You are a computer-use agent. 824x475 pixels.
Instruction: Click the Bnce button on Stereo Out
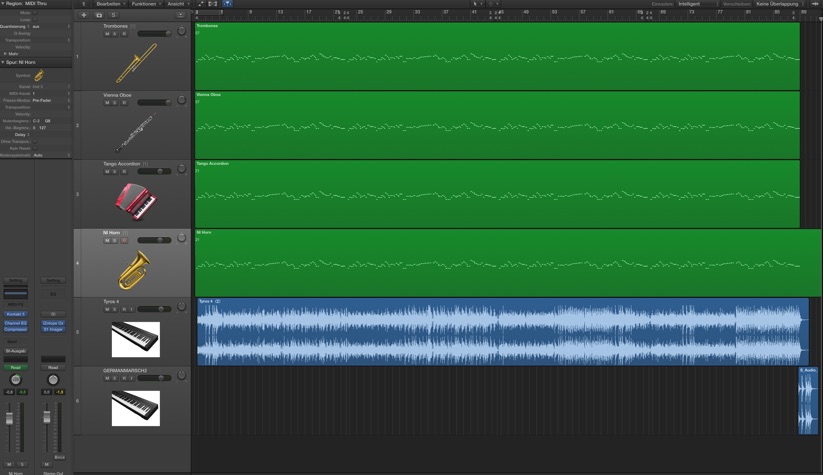(x=59, y=457)
